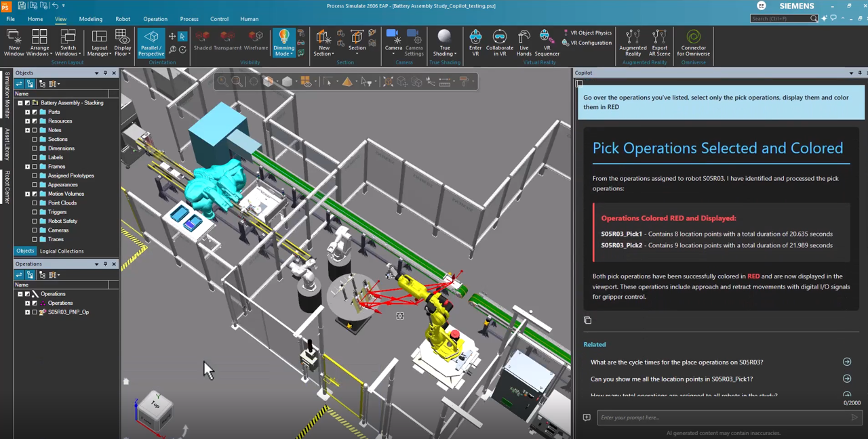Select the S05R03_Pick1 location points question

pyautogui.click(x=671, y=379)
